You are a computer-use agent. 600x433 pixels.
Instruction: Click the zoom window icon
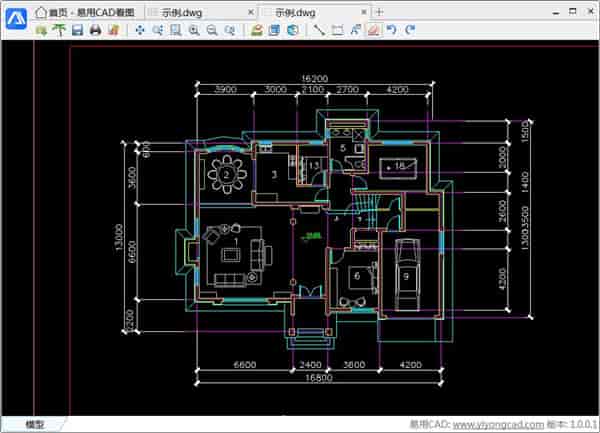176,31
